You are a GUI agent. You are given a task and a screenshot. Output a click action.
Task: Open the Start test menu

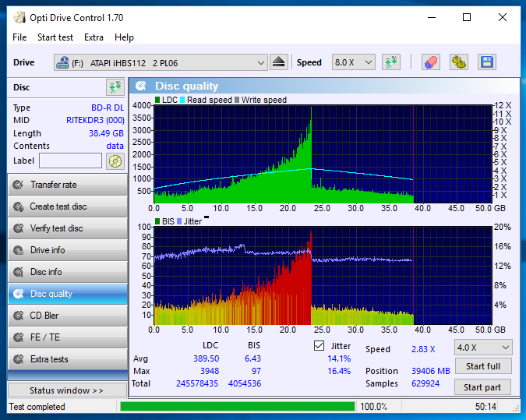click(x=55, y=37)
